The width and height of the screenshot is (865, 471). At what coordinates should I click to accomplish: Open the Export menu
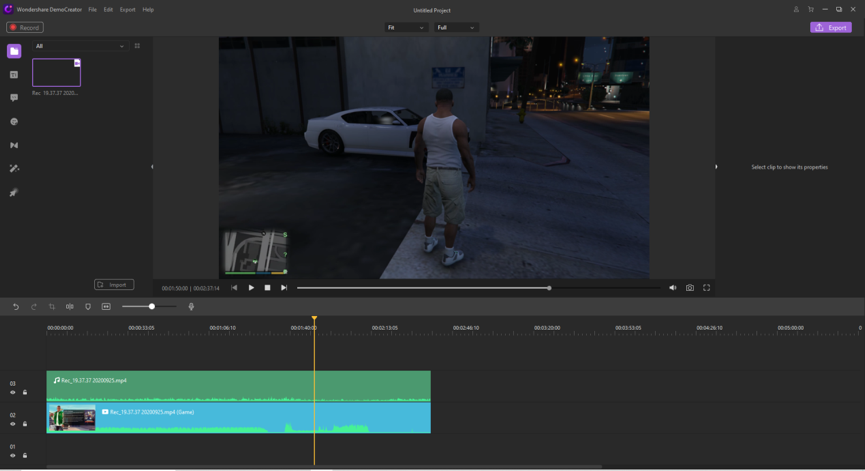[127, 10]
